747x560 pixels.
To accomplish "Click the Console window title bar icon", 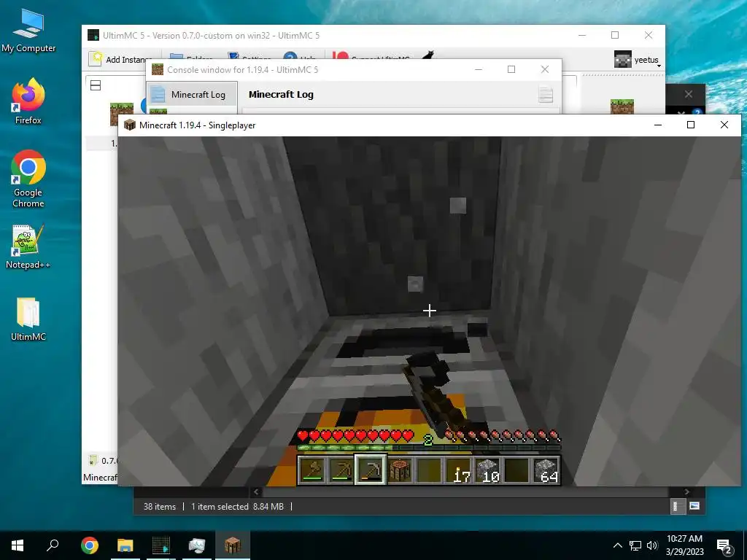I will point(158,69).
